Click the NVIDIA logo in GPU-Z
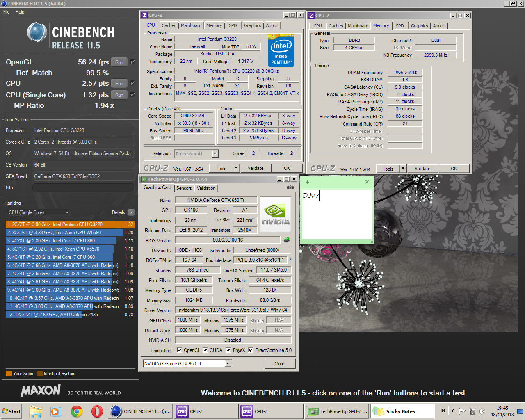The height and width of the screenshot is (420, 525). pos(276,215)
